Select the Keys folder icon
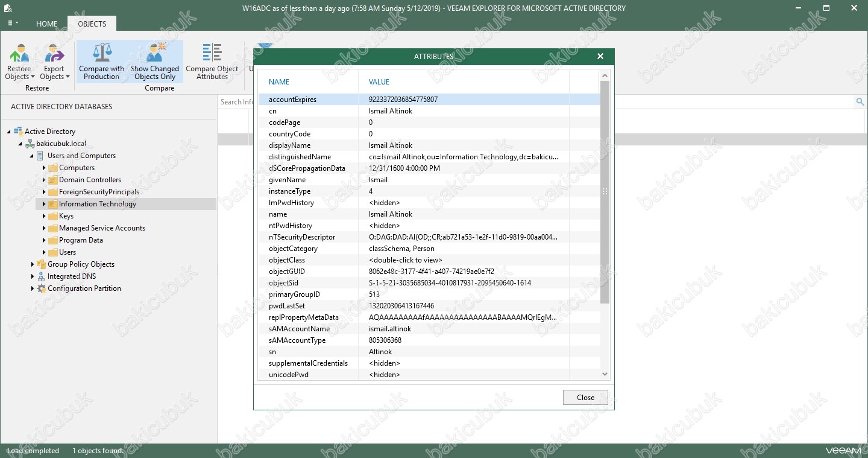868x458 pixels. pyautogui.click(x=53, y=216)
